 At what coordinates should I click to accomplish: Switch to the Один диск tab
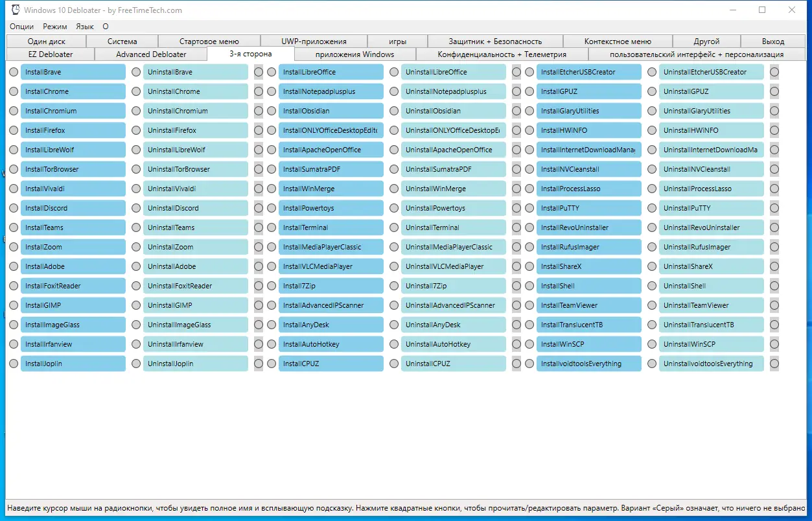(47, 41)
